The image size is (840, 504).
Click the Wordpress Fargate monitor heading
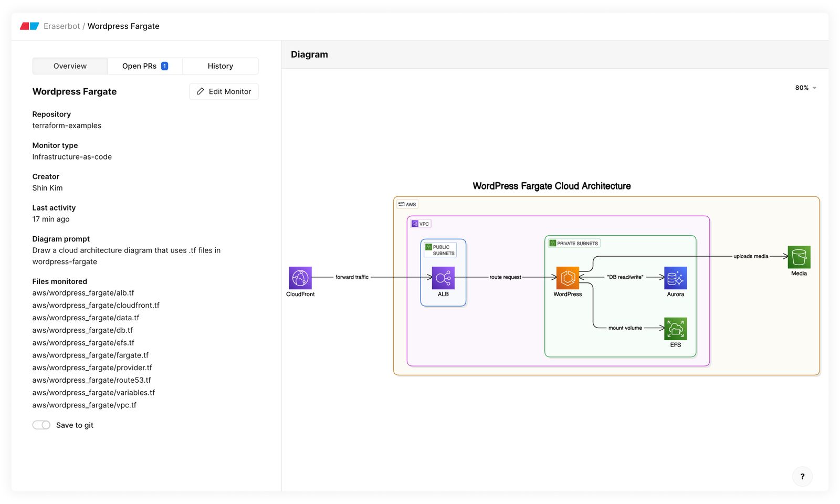click(x=75, y=91)
